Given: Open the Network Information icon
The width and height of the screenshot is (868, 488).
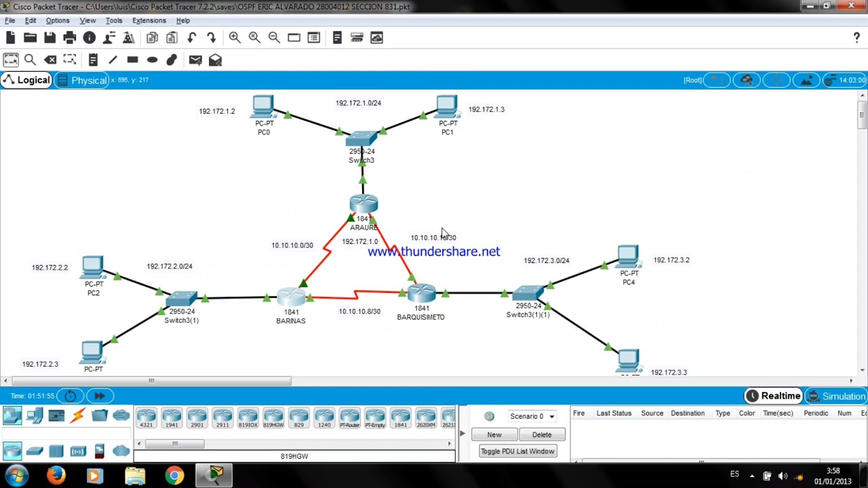Looking at the screenshot, I should pyautogui.click(x=89, y=37).
